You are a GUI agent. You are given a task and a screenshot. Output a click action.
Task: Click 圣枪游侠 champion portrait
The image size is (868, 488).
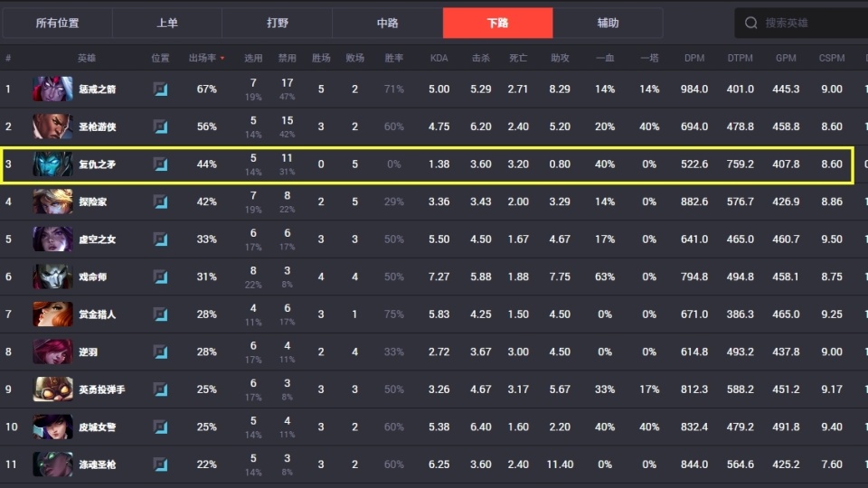tap(52, 127)
